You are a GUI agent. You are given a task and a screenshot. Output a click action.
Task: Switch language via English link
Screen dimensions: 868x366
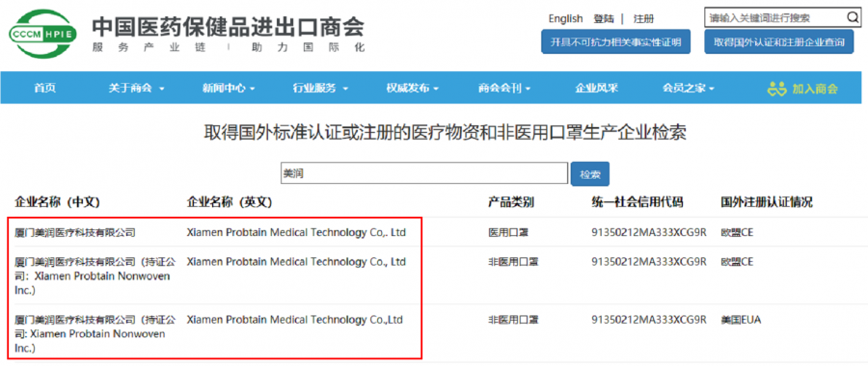coord(565,19)
